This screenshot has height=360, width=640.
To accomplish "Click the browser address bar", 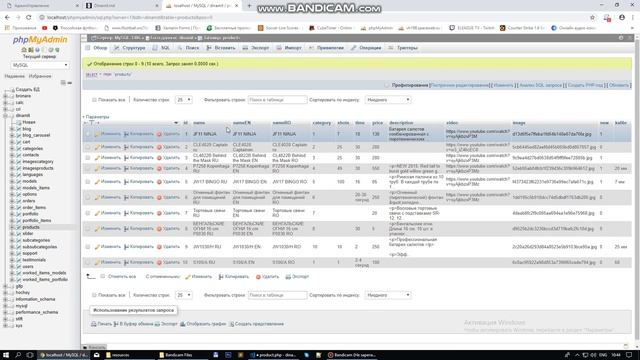I will pos(314,18).
